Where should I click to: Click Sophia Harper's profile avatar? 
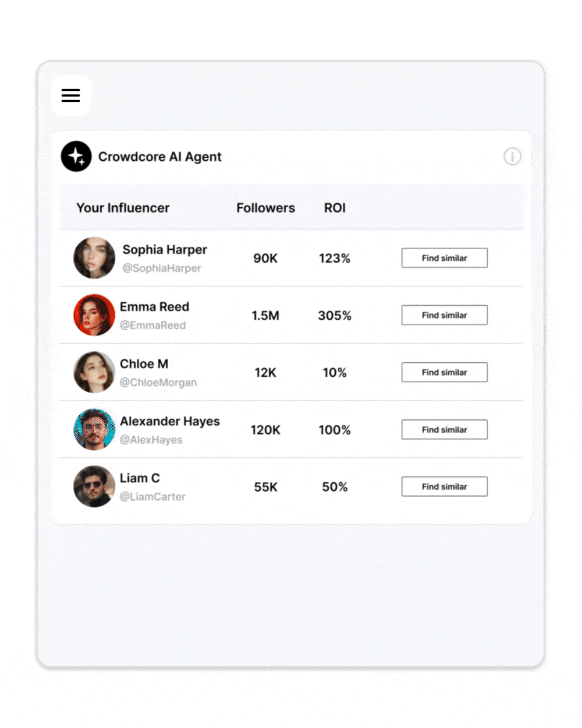click(x=94, y=258)
